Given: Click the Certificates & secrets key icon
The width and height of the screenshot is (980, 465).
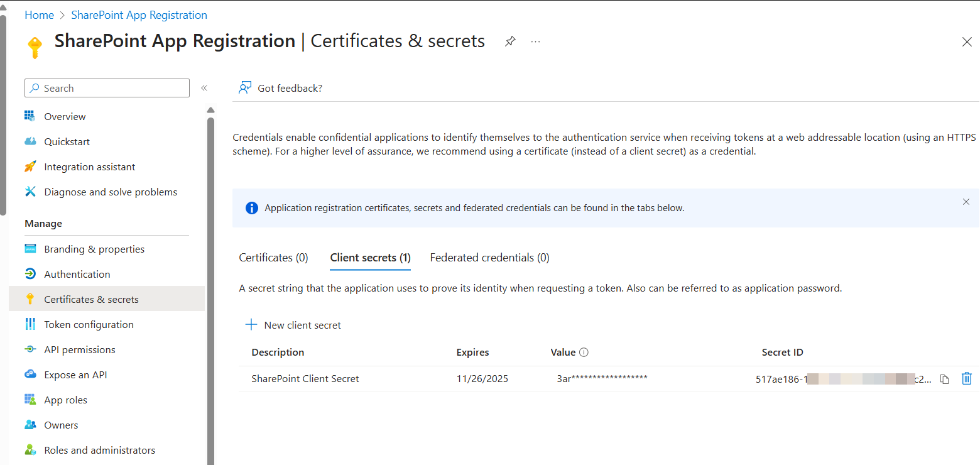Looking at the screenshot, I should pyautogui.click(x=30, y=299).
